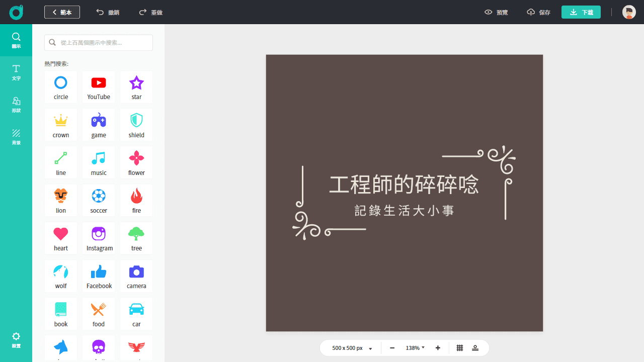Select the shield icon
Screen dimensions: 644x362
coord(136,124)
